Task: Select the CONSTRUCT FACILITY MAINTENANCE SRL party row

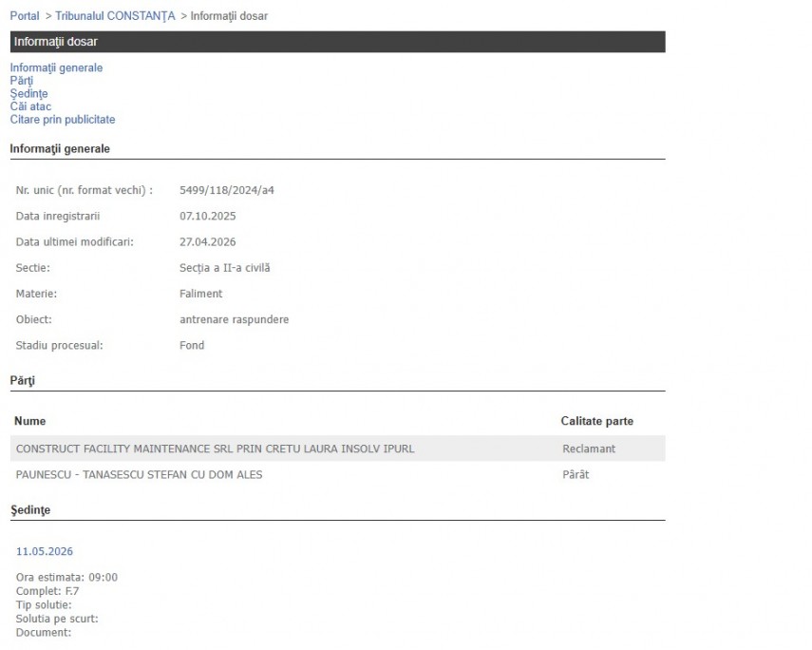Action: point(215,449)
